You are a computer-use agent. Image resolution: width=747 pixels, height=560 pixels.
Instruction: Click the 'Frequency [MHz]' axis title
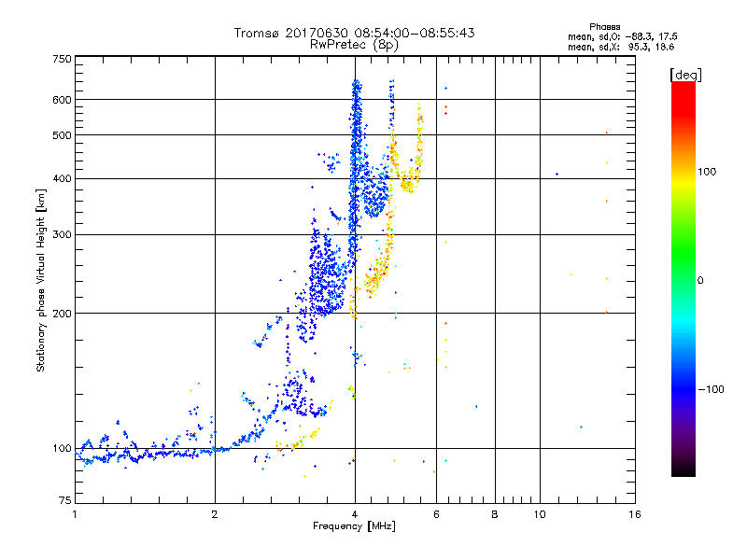354,526
